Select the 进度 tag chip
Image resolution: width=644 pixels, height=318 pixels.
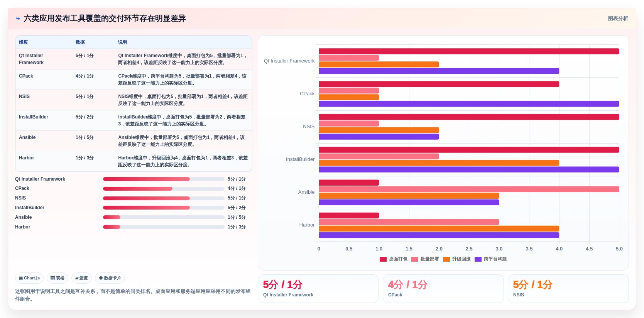click(x=81, y=278)
